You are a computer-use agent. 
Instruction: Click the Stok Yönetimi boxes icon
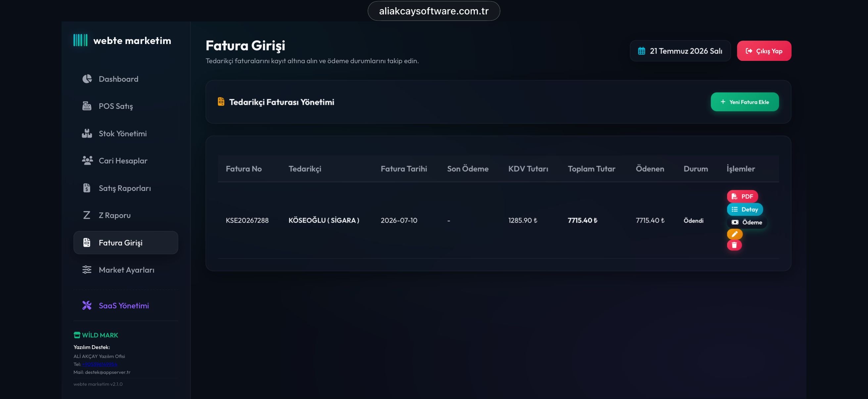(x=87, y=133)
